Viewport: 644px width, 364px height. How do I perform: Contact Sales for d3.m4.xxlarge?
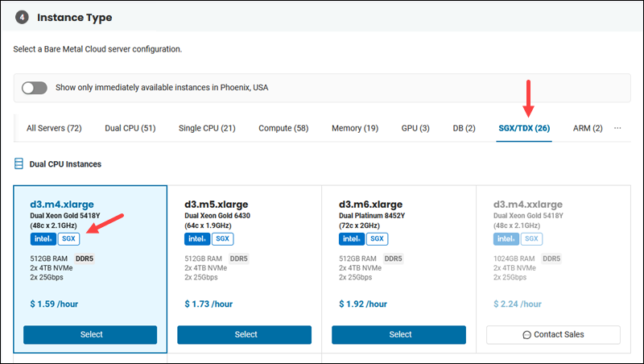pyautogui.click(x=553, y=334)
